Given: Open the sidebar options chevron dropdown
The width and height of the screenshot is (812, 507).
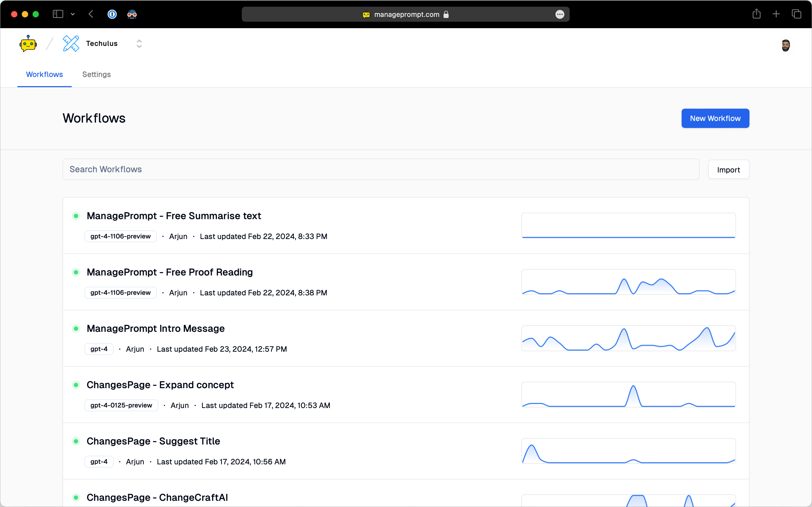Looking at the screenshot, I should (x=73, y=14).
